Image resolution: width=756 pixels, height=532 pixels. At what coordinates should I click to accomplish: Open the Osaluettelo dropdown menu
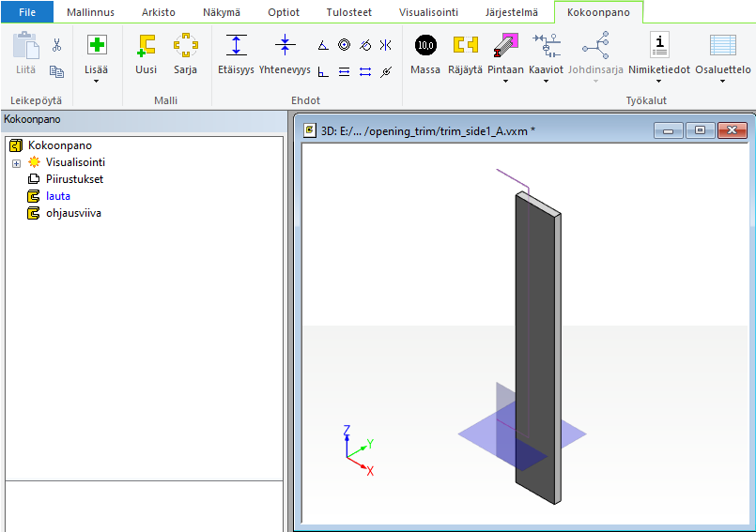(722, 82)
